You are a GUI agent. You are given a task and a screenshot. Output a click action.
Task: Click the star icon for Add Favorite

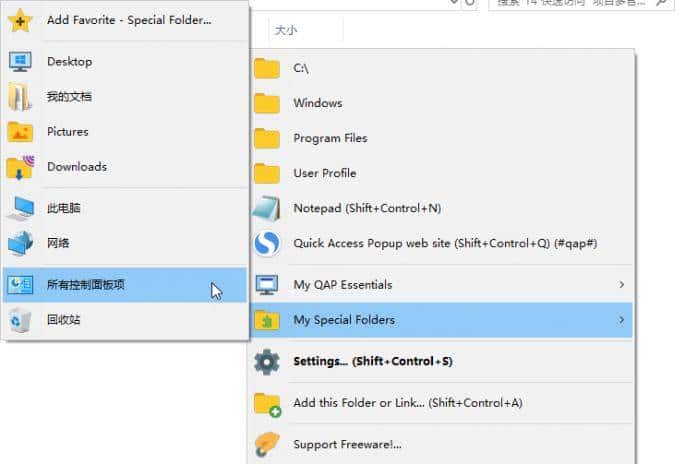click(20, 20)
